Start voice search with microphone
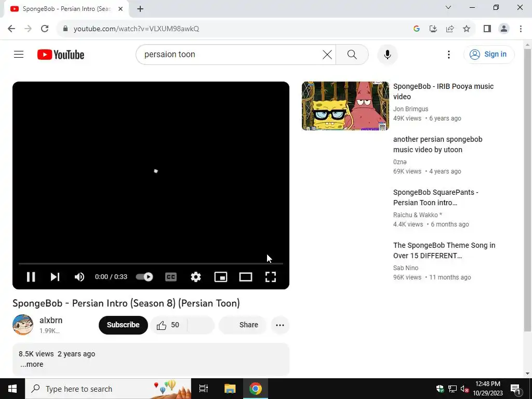Image resolution: width=532 pixels, height=399 pixels. [x=388, y=54]
